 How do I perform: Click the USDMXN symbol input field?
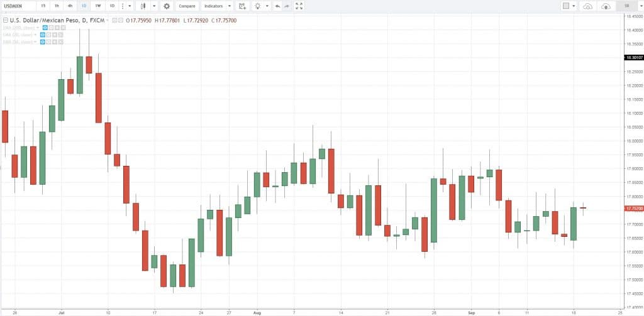tap(18, 6)
